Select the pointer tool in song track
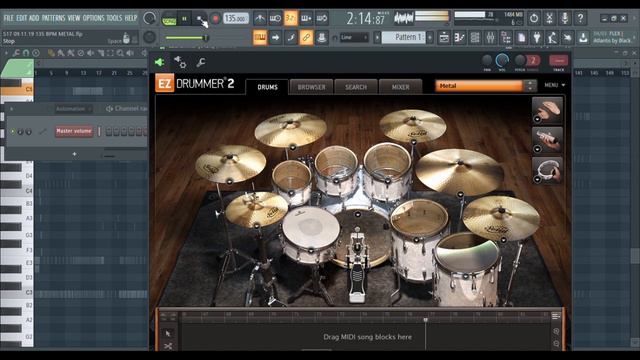Viewport: 640px width, 360px height. pos(168,333)
